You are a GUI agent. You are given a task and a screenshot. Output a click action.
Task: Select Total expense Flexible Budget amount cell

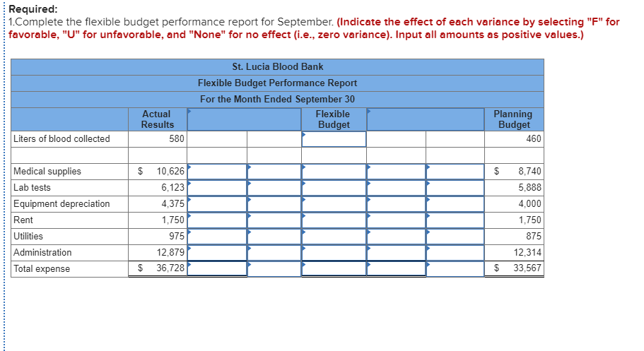pos(334,269)
